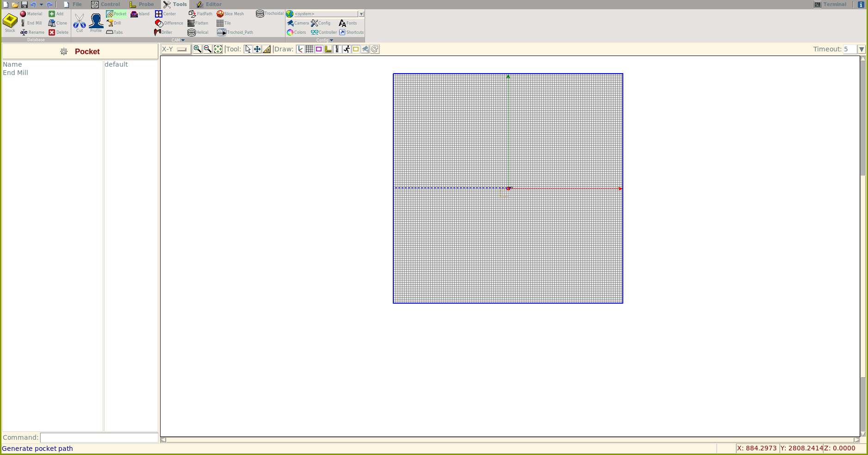Switch to the File tab

coord(73,5)
